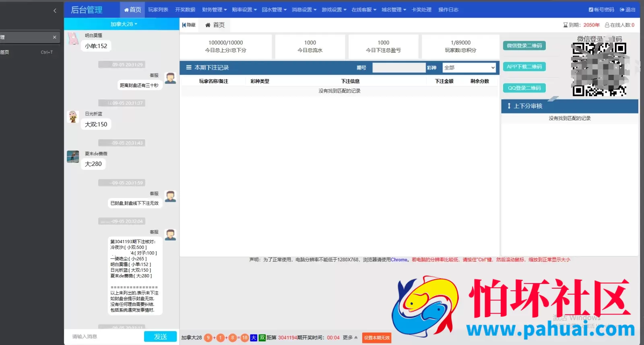Click the orange result ball 8

(x=232, y=338)
